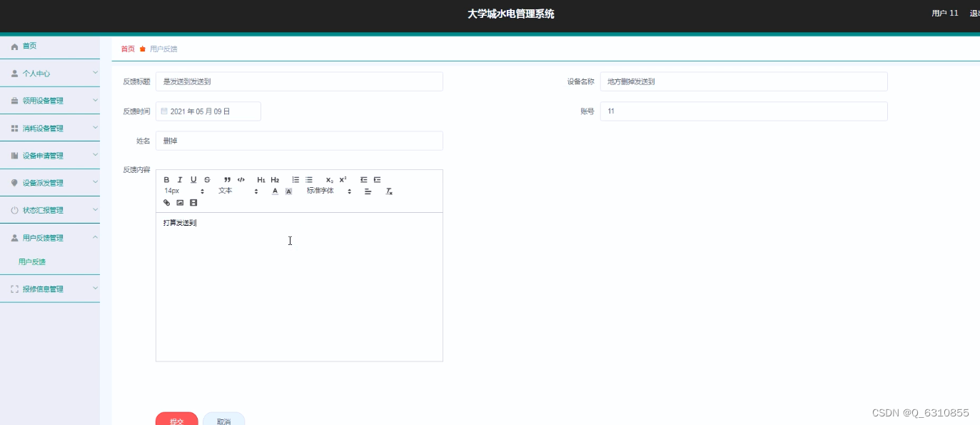Open the 反馈时间 date picker field
This screenshot has width=980, height=425.
click(208, 111)
